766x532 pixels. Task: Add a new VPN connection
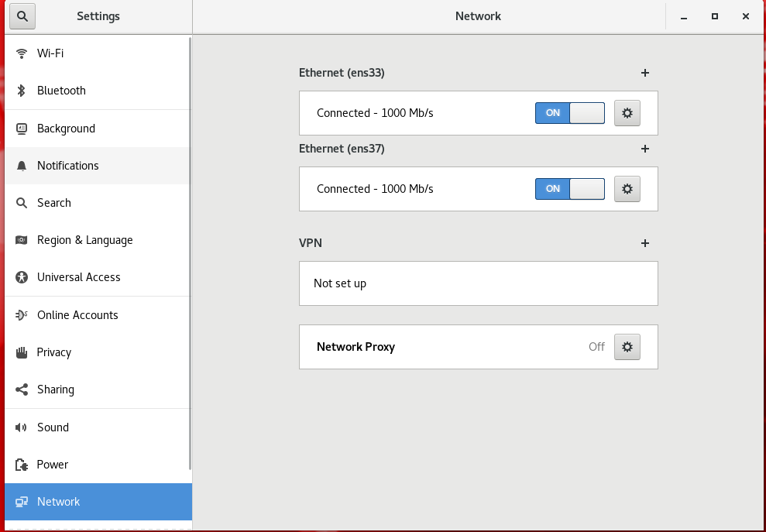(x=645, y=243)
